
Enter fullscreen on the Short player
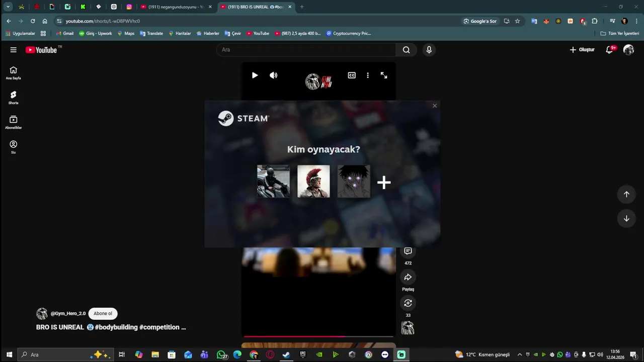384,75
